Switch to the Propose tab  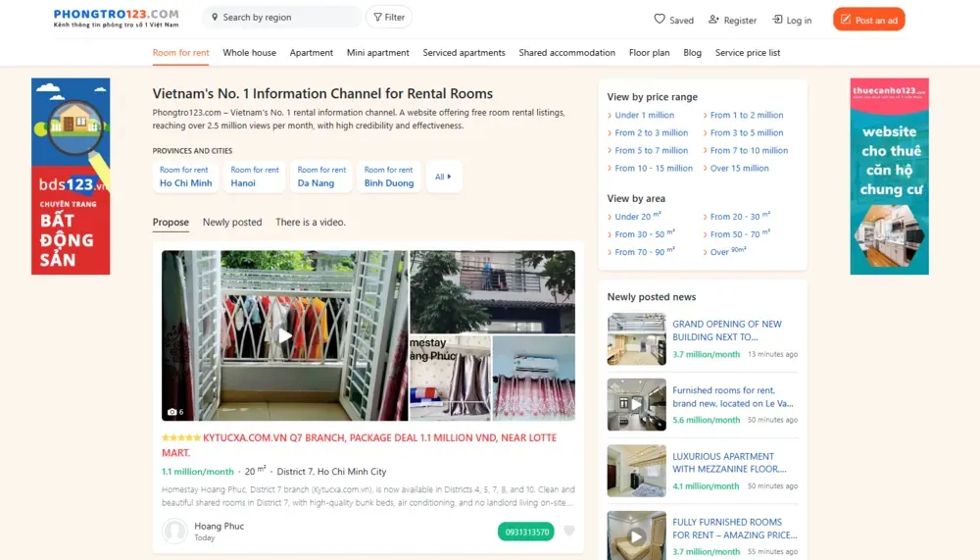(171, 222)
